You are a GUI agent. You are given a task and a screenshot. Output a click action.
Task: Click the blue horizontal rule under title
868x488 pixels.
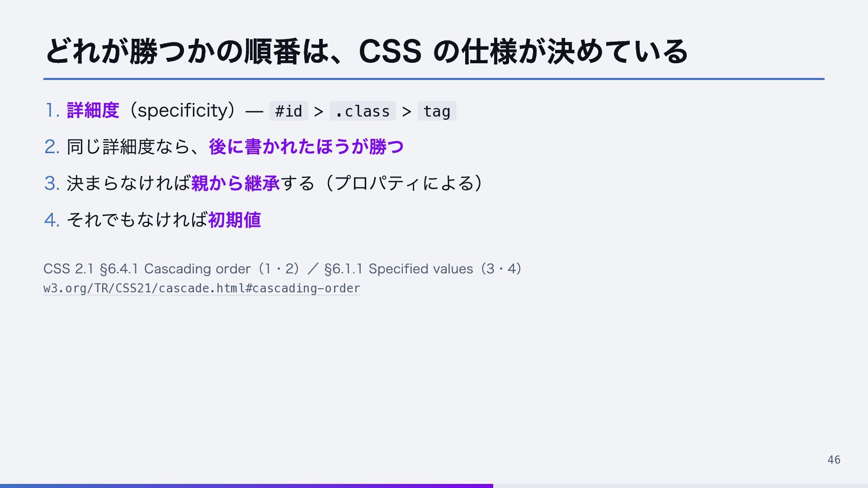(x=434, y=79)
